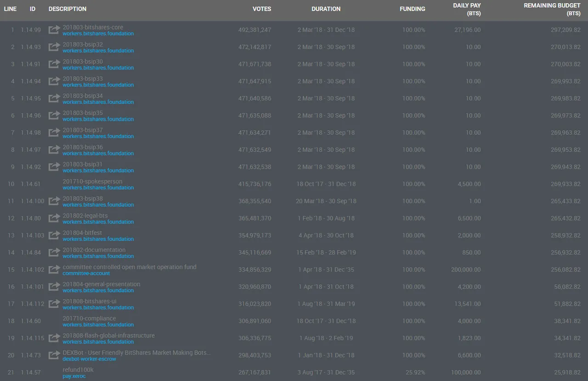Image resolution: width=588 pixels, height=381 pixels.
Task: Select the 201710-compliance worker title
Action: pos(89,318)
